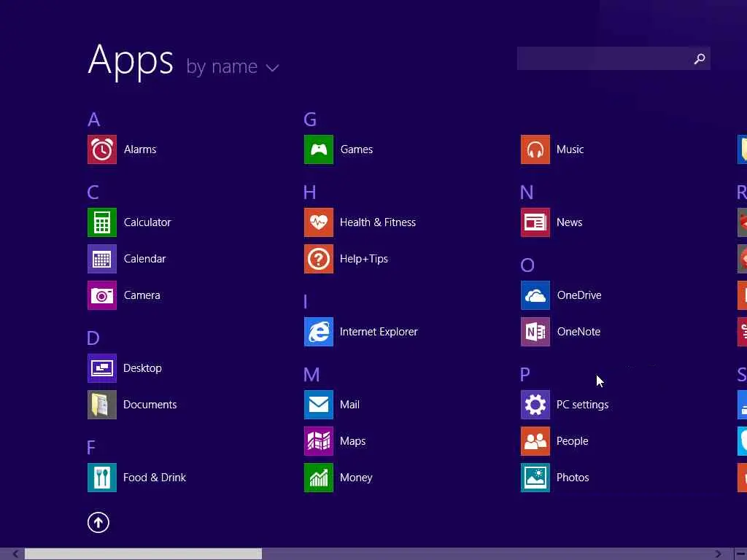Expand the 'by name' sort dropdown
The width and height of the screenshot is (747, 560).
tap(233, 66)
